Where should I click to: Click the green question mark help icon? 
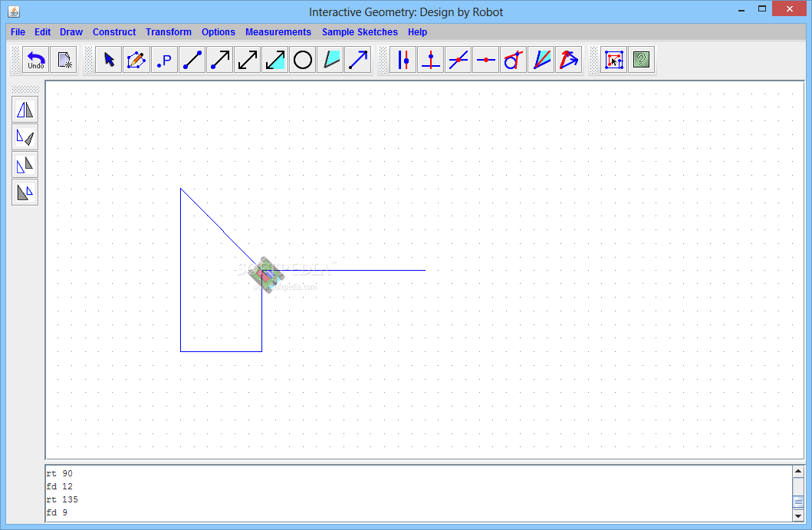641,60
